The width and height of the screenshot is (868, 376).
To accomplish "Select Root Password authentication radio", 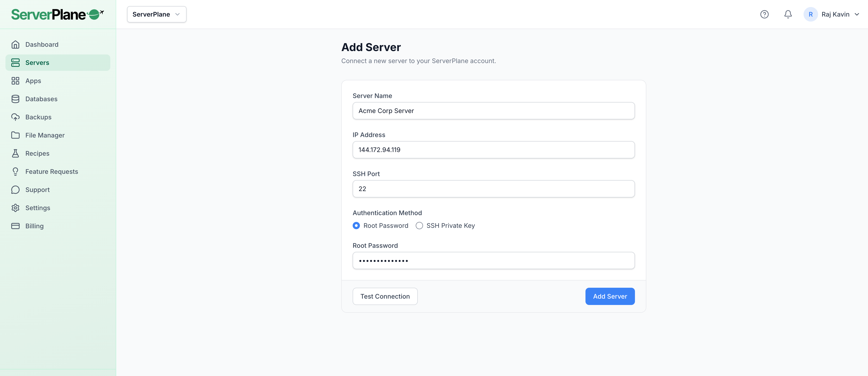I will (356, 226).
